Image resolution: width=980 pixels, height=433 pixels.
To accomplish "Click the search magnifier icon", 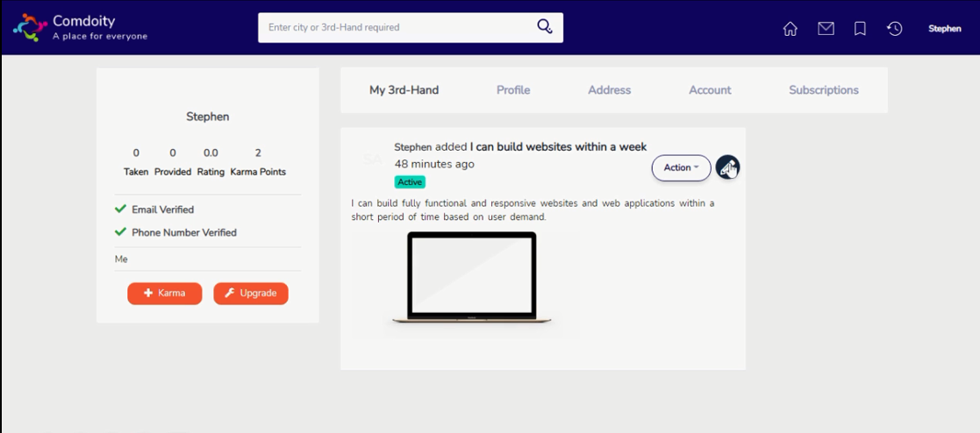I will tap(544, 26).
